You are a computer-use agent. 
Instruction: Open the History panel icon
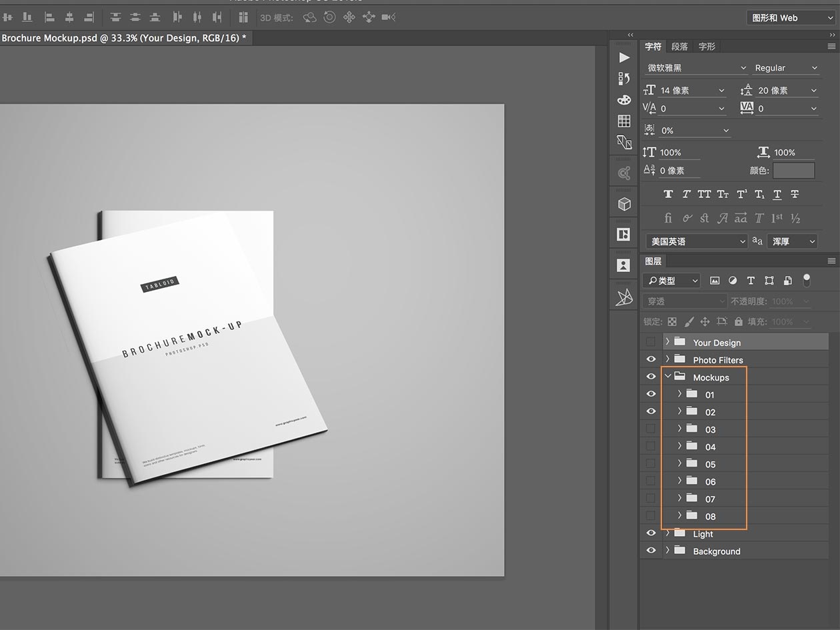624,79
